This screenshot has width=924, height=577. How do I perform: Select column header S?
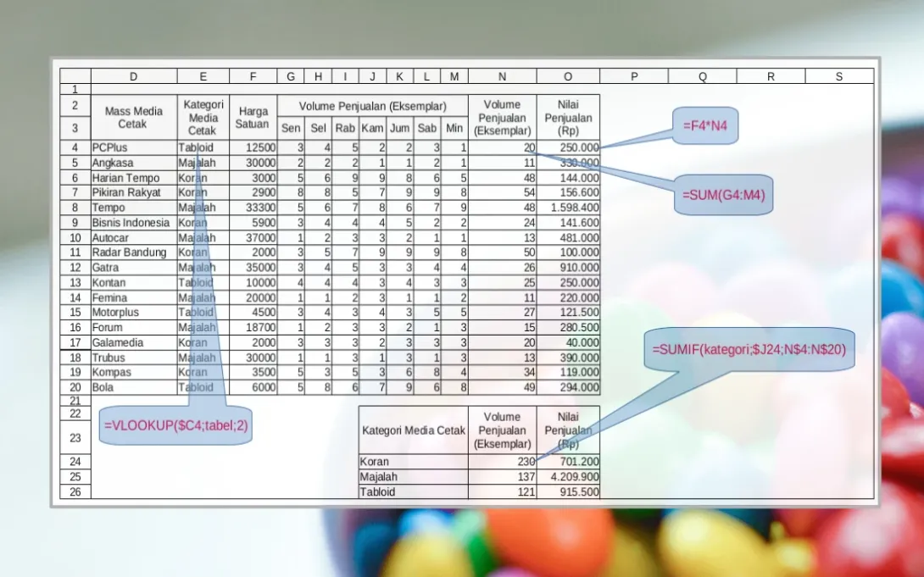[x=839, y=76]
